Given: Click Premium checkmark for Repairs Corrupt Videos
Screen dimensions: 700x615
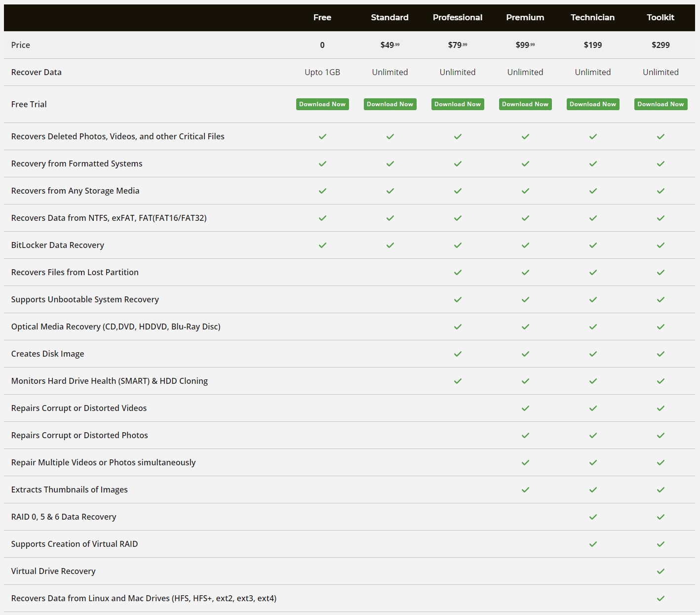Looking at the screenshot, I should click(x=525, y=408).
